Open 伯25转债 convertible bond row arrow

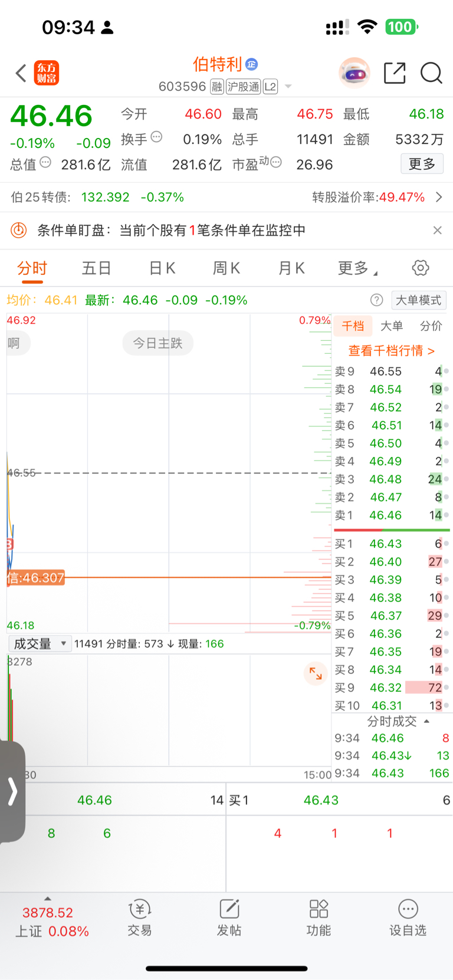coord(439,197)
